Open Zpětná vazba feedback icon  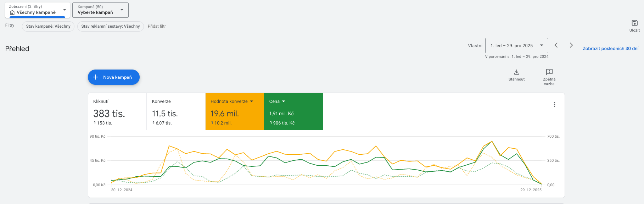click(549, 72)
